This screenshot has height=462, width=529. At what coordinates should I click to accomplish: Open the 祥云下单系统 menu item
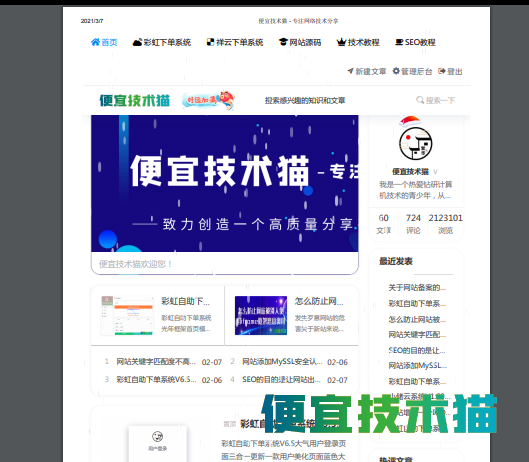coord(235,42)
